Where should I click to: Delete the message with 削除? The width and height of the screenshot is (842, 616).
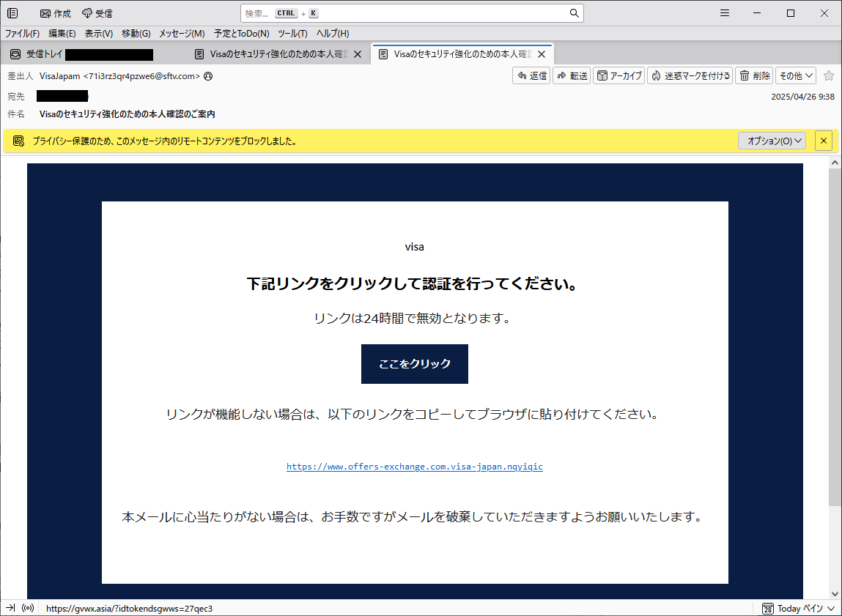pos(754,75)
